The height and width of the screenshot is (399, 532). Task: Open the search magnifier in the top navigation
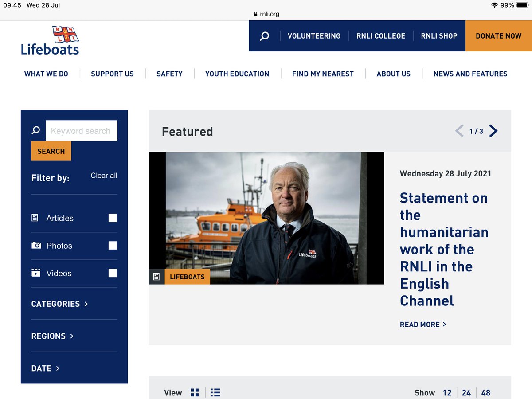tap(264, 36)
